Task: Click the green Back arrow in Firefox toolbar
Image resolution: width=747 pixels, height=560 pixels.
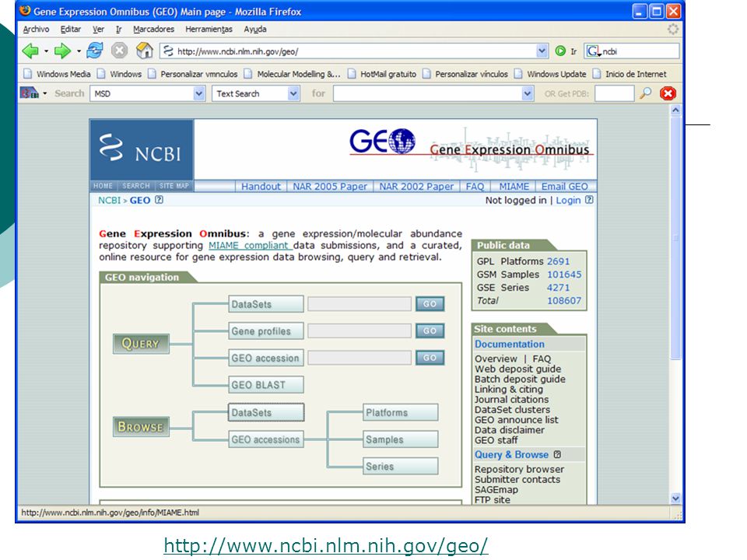Action: pos(30,51)
